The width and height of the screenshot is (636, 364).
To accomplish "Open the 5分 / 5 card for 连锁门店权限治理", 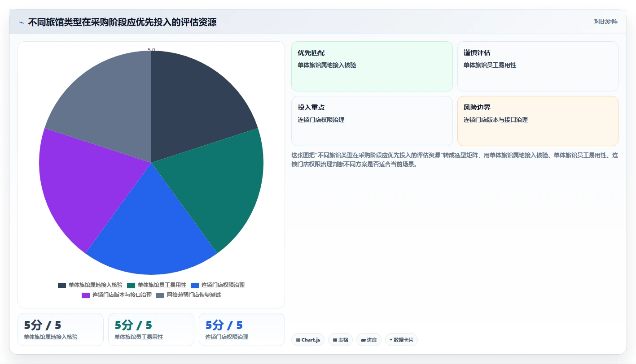I will [242, 329].
